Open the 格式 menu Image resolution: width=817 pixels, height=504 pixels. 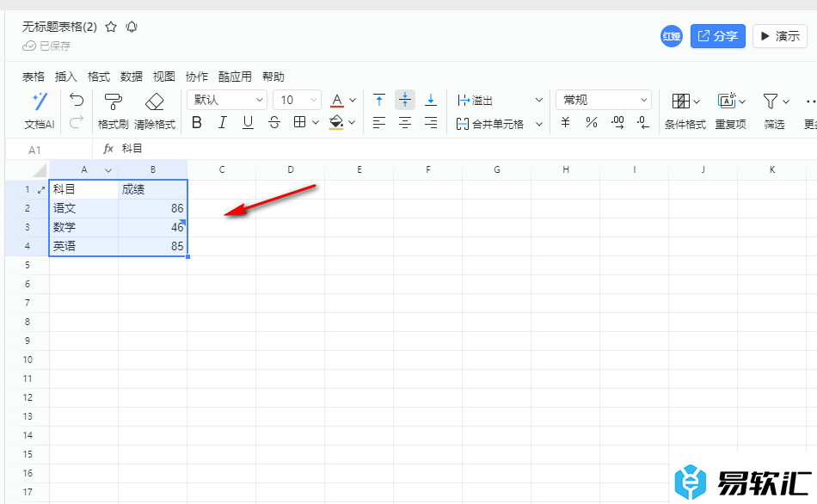[99, 77]
